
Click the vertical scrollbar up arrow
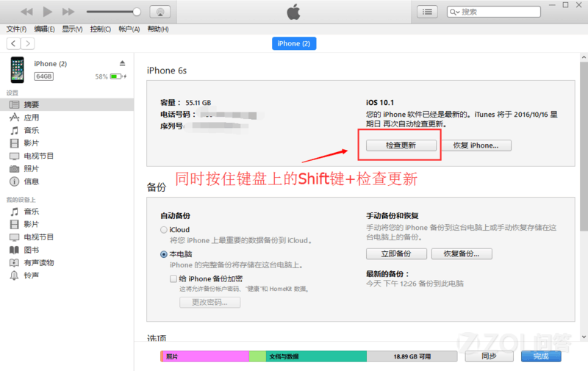[x=584, y=57]
